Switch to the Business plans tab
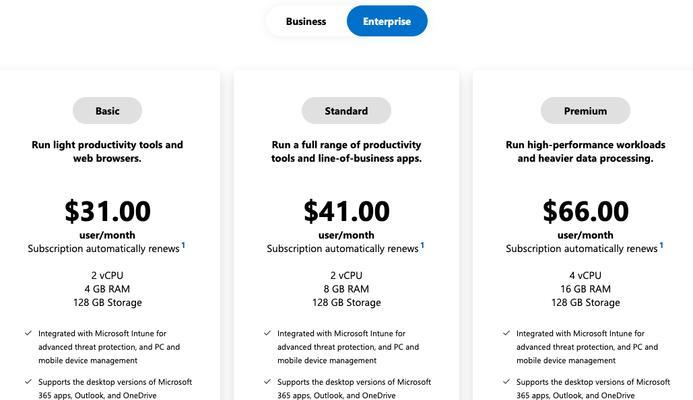The width and height of the screenshot is (693, 400). pyautogui.click(x=306, y=21)
